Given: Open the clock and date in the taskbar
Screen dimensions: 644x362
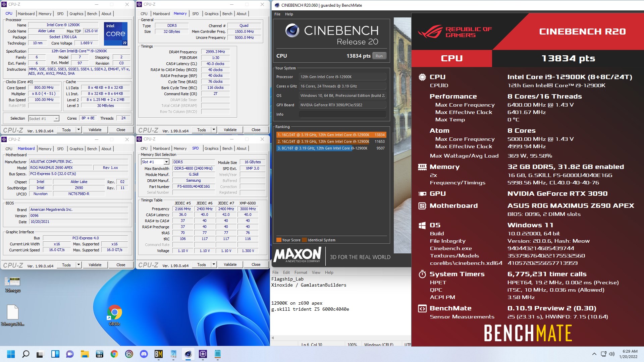Looking at the screenshot, I should pos(629,354).
